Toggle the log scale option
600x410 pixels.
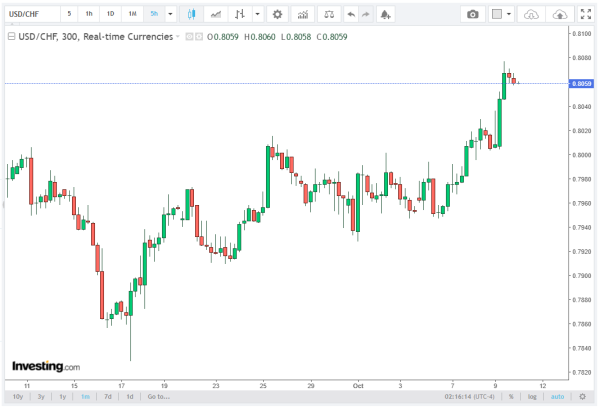(x=531, y=397)
